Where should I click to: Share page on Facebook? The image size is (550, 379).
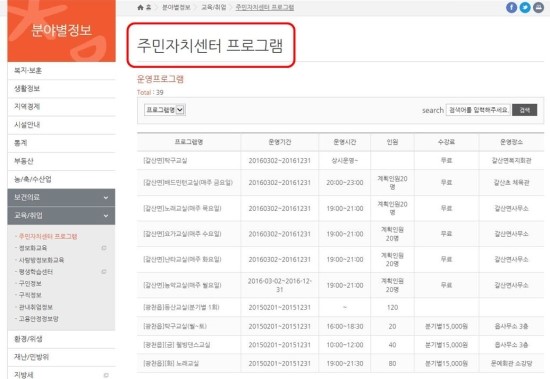(511, 7)
